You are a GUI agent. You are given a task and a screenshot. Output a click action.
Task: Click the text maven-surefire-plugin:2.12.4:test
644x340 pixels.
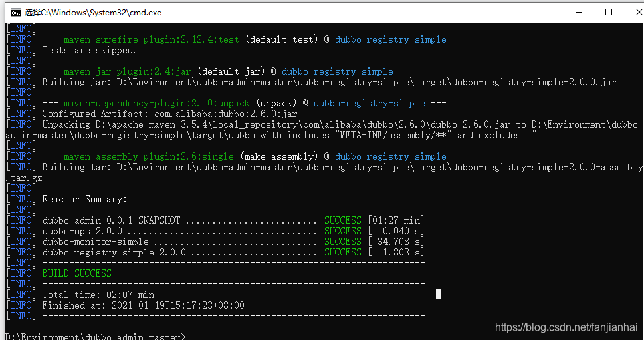pos(151,39)
